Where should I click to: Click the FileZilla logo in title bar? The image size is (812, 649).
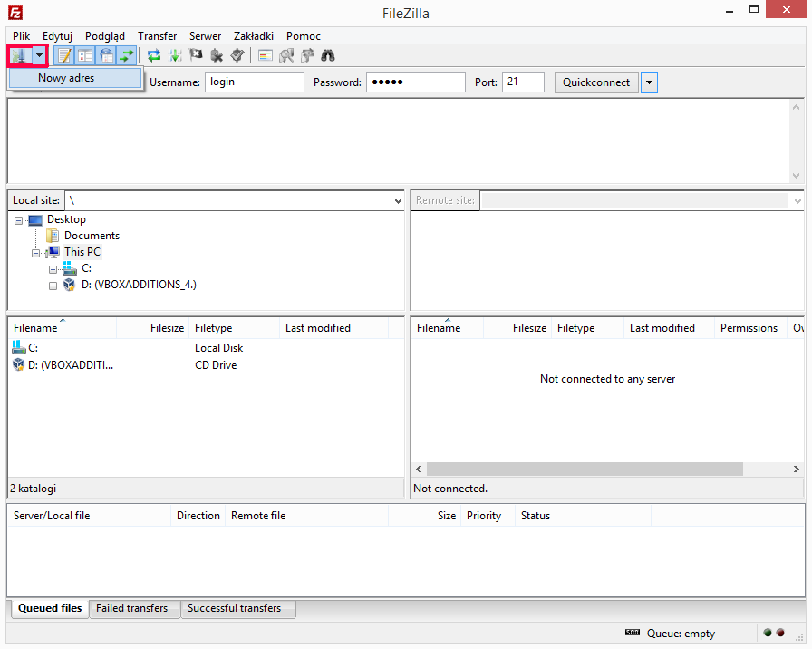(x=15, y=12)
